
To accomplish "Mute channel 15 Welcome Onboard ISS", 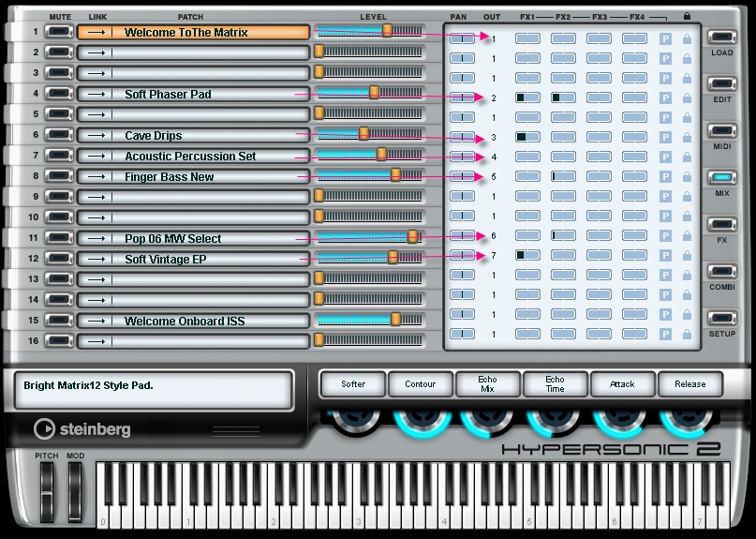I will [x=59, y=320].
